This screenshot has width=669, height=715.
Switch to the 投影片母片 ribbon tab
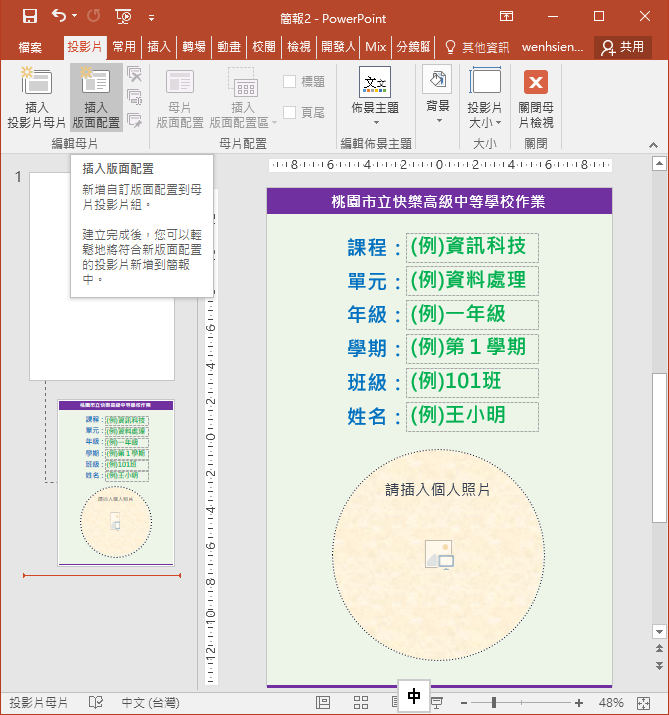(x=85, y=47)
